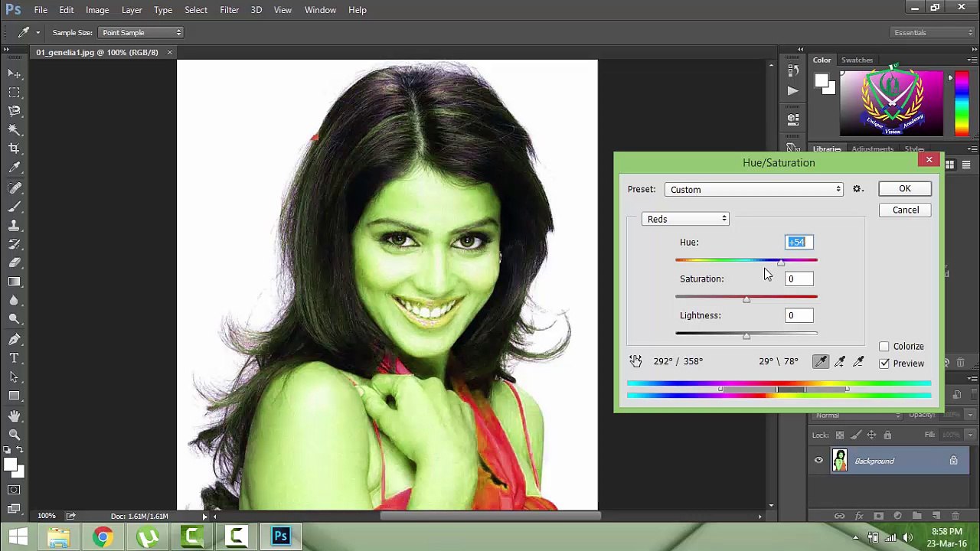
Task: Open the Color panel flyout menu
Action: [972, 60]
